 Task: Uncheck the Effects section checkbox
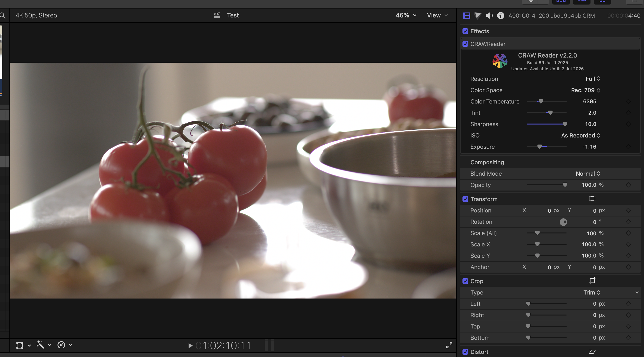click(x=465, y=31)
